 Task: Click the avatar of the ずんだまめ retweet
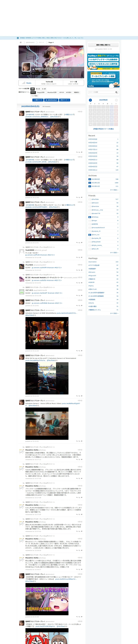pyautogui.click(x=22, y=267)
